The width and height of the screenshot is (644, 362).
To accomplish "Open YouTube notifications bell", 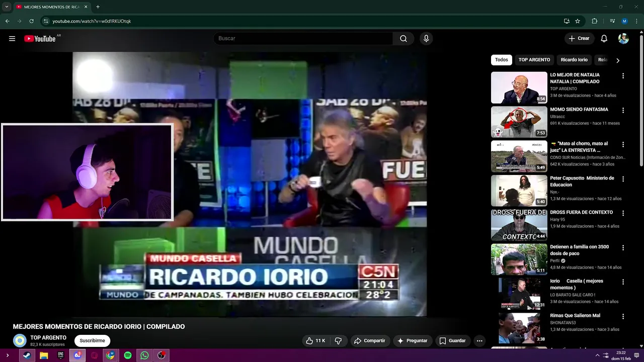I will [604, 39].
